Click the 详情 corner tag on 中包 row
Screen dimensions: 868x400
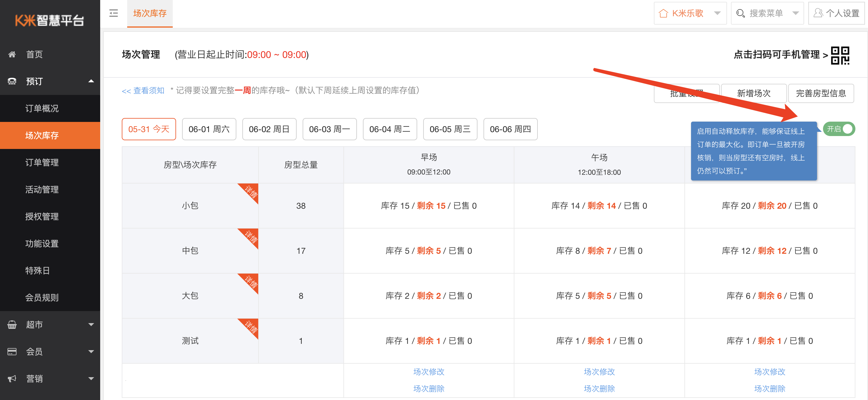coord(250,236)
